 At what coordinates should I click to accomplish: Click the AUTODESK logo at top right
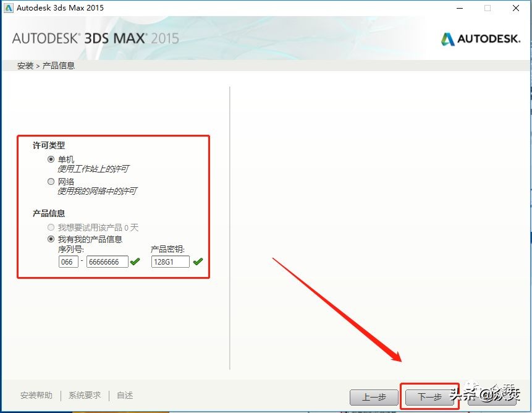click(x=481, y=38)
